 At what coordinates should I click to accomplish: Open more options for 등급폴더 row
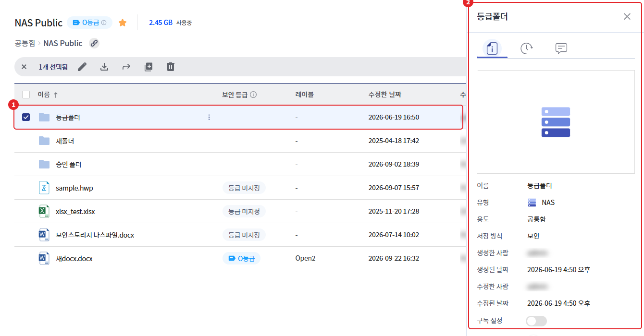tap(209, 117)
